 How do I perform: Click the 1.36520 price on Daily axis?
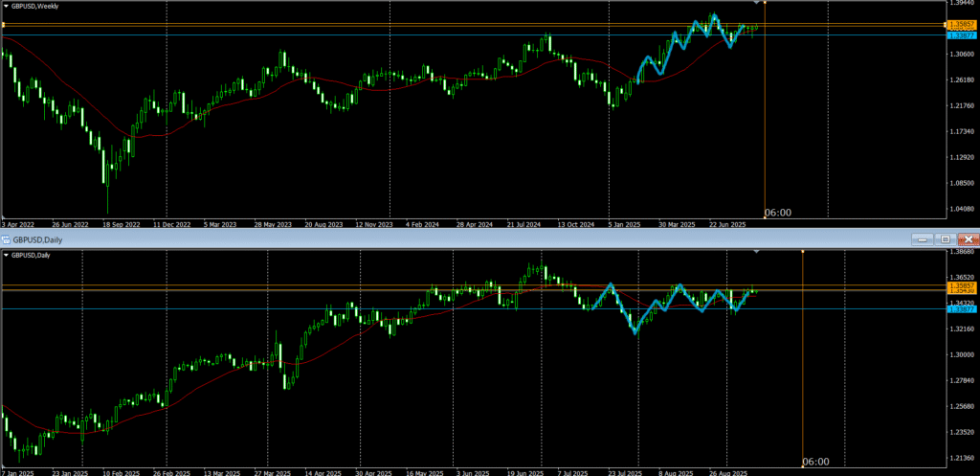click(x=961, y=277)
